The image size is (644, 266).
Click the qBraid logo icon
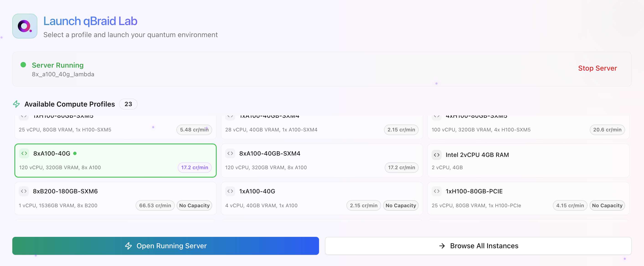tap(25, 26)
